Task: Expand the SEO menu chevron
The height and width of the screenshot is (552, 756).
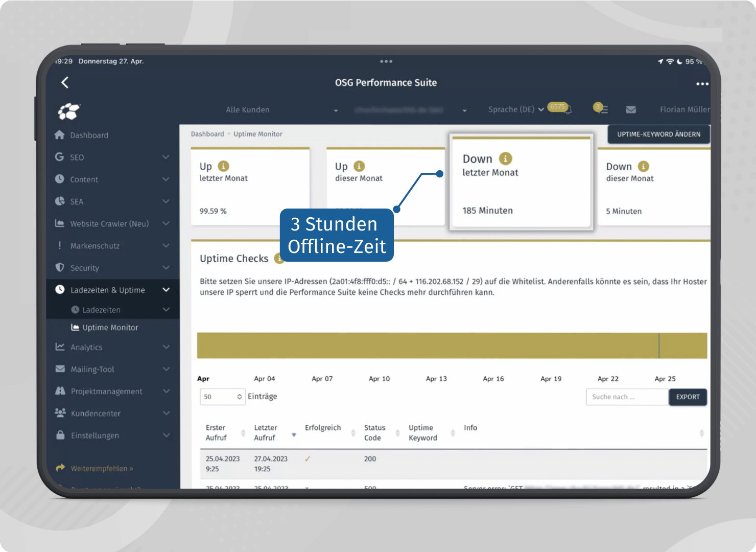Action: [x=166, y=157]
